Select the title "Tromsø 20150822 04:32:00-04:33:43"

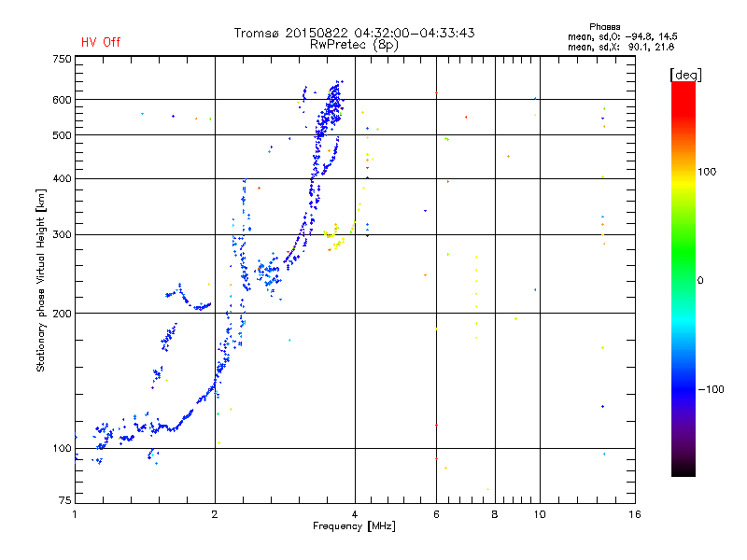click(x=354, y=33)
